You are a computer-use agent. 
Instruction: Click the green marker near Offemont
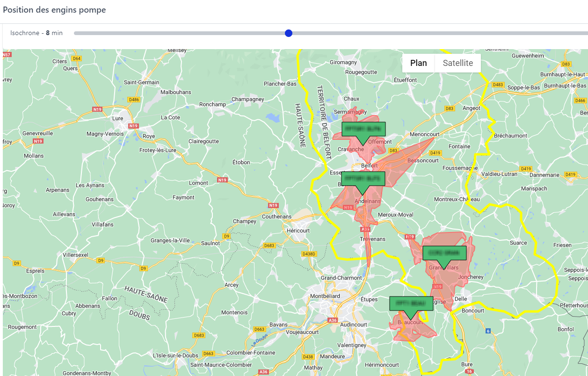pyautogui.click(x=363, y=129)
